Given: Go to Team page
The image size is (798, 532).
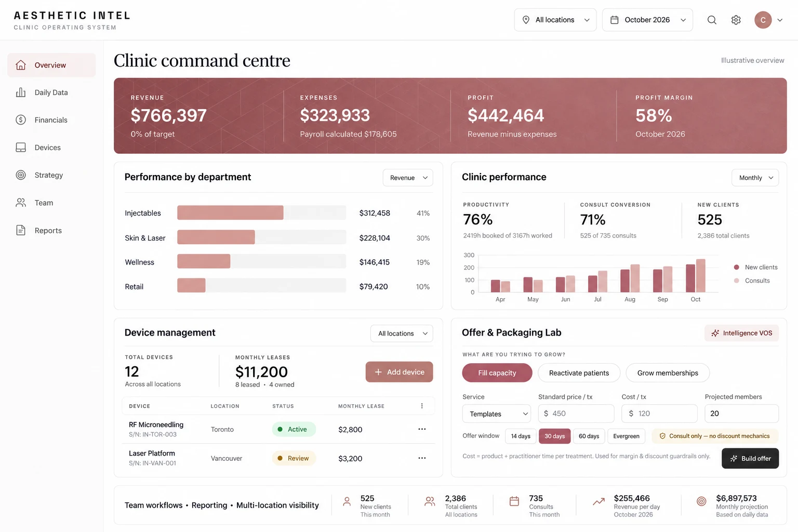Looking at the screenshot, I should [x=51, y=203].
